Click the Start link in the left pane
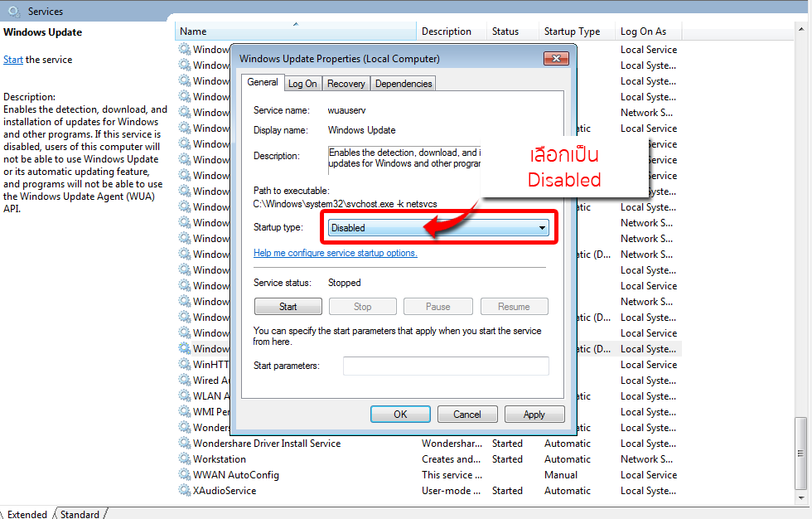812x519 pixels. (x=12, y=60)
